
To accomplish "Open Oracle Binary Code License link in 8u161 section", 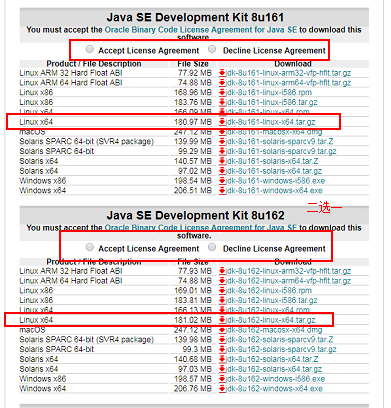I will tap(201, 30).
